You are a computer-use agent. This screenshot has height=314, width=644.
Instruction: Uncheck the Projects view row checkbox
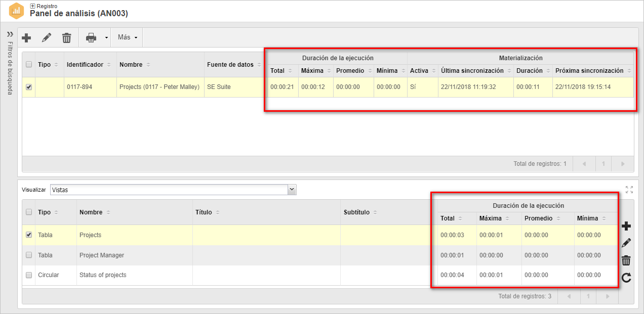coord(29,235)
